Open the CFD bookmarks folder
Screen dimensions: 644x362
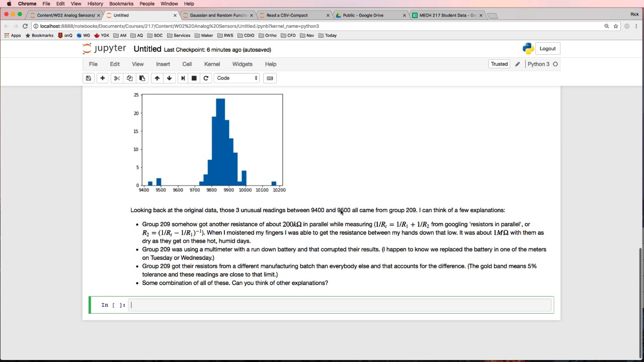click(x=288, y=35)
